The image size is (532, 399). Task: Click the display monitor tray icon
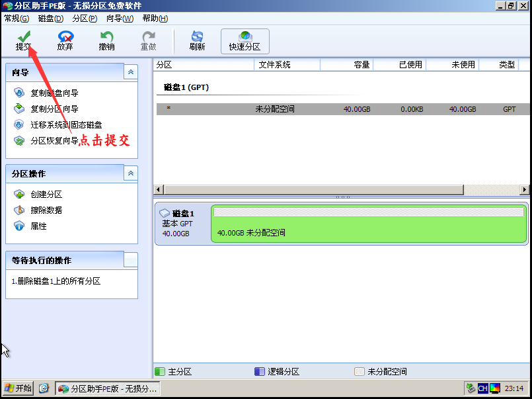[495, 388]
